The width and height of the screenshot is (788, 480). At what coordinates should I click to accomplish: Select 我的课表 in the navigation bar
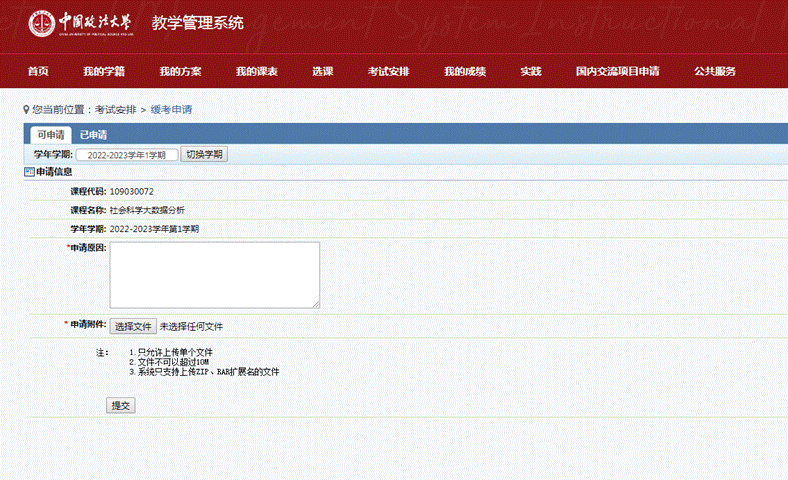[x=256, y=71]
